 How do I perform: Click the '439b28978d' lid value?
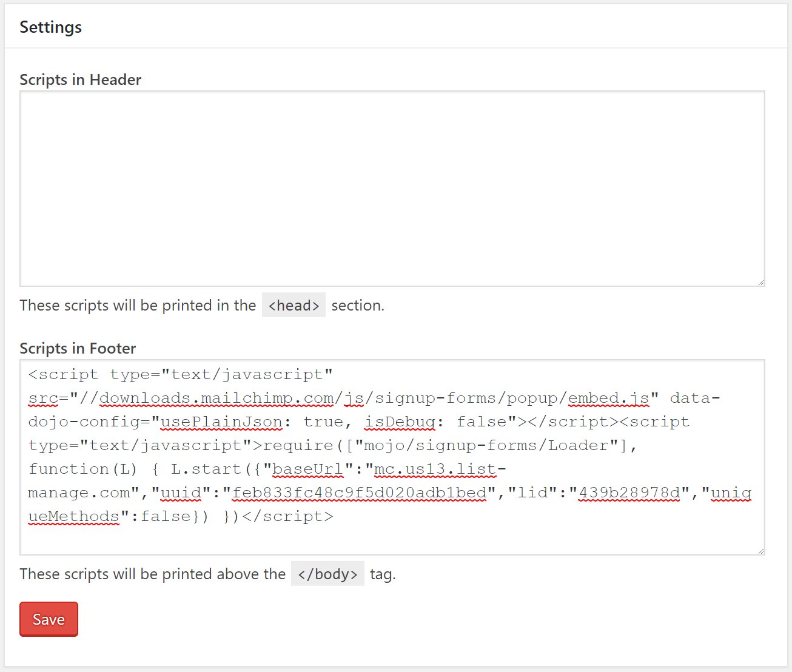(629, 492)
